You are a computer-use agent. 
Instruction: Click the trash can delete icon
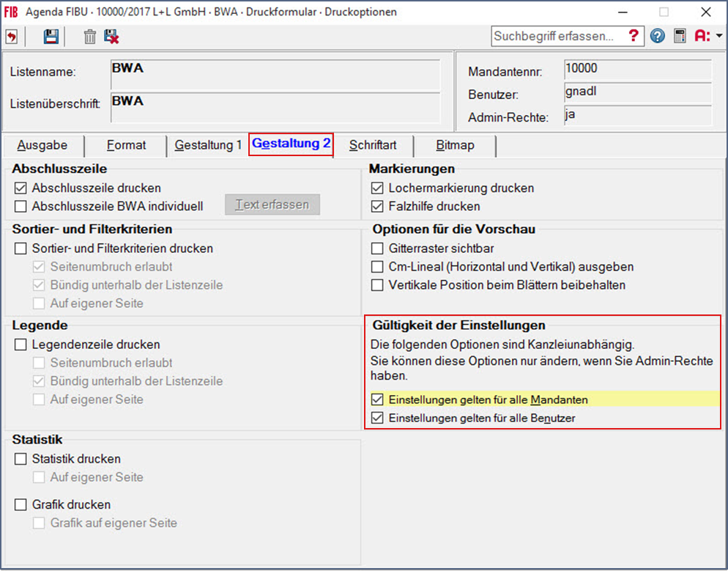tap(89, 36)
